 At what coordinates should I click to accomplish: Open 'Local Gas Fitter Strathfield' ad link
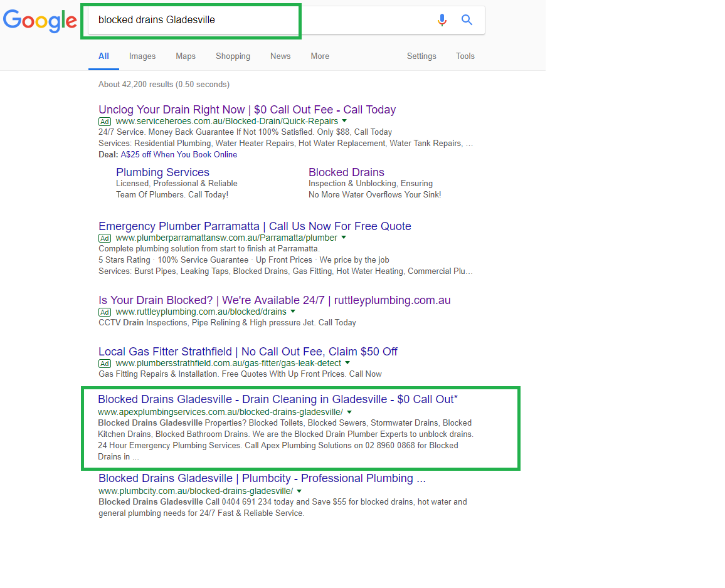pos(248,351)
